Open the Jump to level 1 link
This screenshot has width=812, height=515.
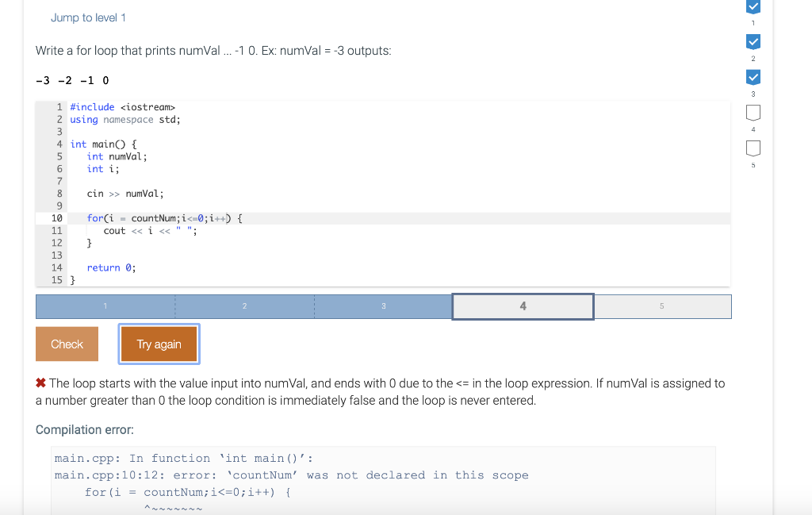point(88,17)
